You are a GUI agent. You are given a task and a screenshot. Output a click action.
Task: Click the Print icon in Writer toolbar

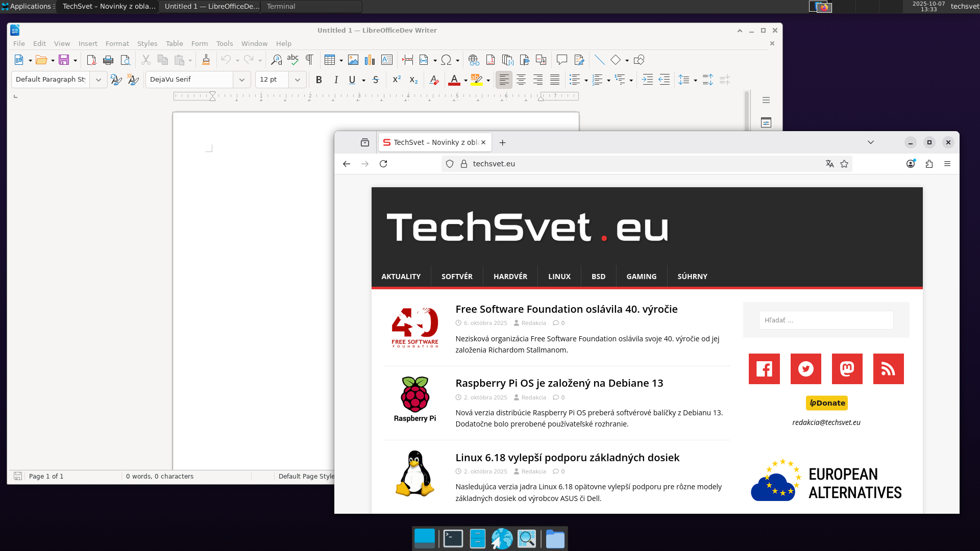(108, 60)
